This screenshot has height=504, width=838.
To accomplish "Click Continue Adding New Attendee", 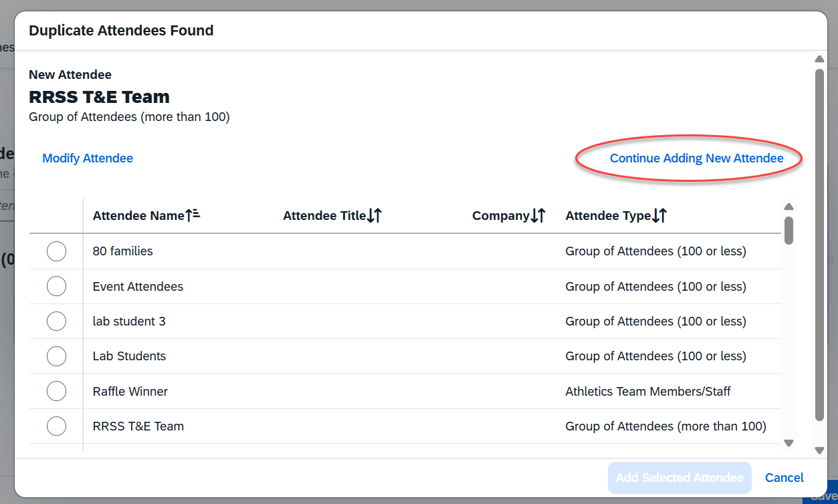I will pos(696,158).
